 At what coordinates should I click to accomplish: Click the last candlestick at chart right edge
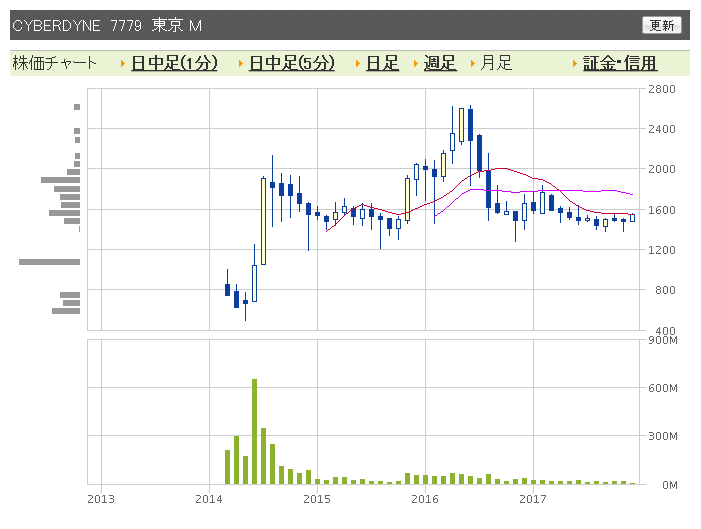[x=633, y=218]
